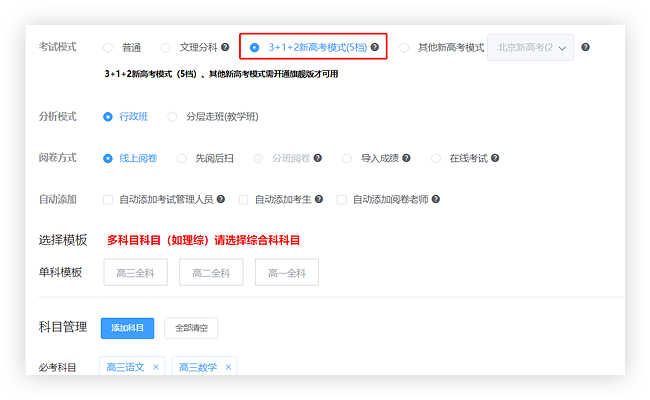Screen dimensions: 650x400
Task: Check the 自动添加阅卷老师 option
Action: pos(341,200)
